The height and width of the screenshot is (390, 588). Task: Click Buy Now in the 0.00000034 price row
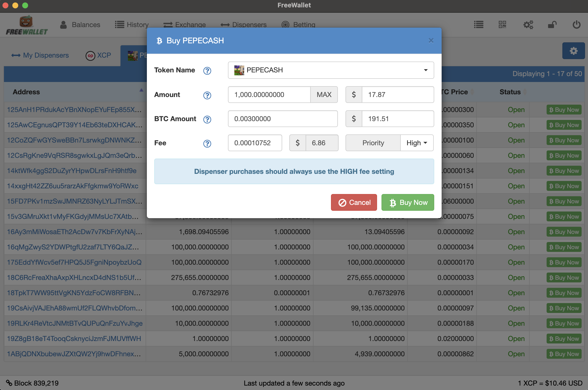point(564,247)
